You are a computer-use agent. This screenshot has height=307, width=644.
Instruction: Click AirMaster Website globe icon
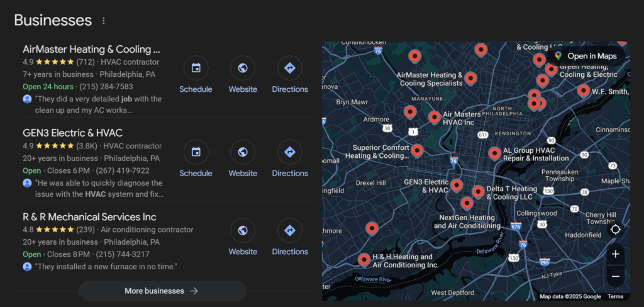pos(243,68)
